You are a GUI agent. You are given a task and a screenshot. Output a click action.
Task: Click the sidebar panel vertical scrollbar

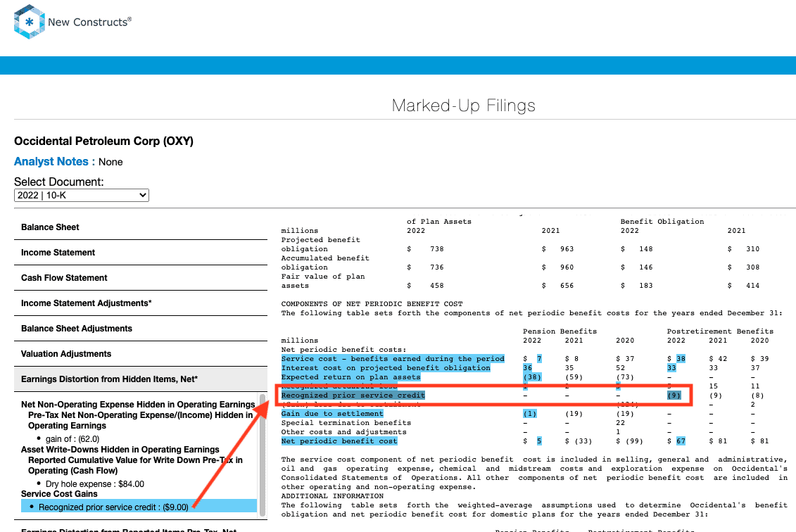click(x=263, y=455)
